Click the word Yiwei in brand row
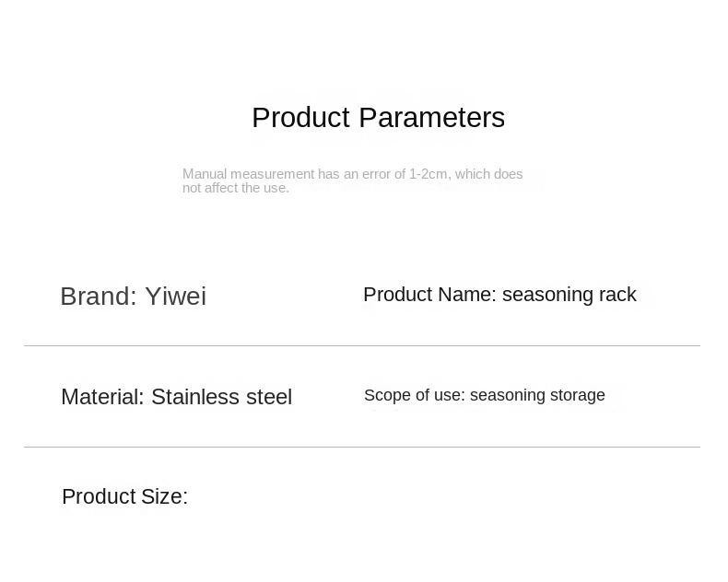 coord(175,297)
